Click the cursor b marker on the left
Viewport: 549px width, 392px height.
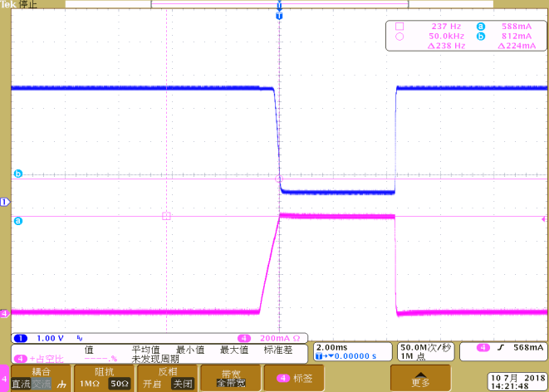pos(17,174)
